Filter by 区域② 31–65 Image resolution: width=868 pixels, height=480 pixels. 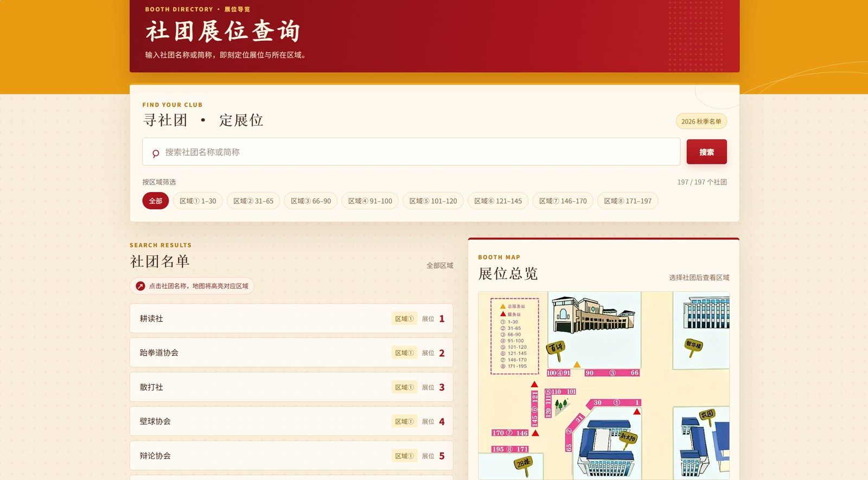[x=253, y=201]
